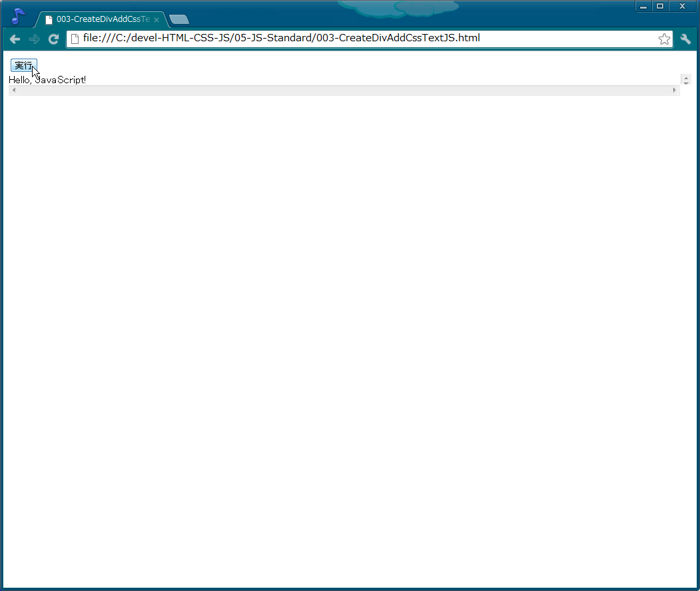This screenshot has width=700, height=591.
Task: Click the 実行 button
Action: [x=24, y=66]
